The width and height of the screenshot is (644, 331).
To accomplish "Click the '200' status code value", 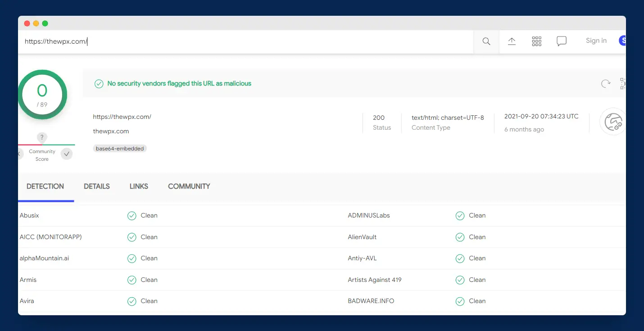I will (x=379, y=118).
